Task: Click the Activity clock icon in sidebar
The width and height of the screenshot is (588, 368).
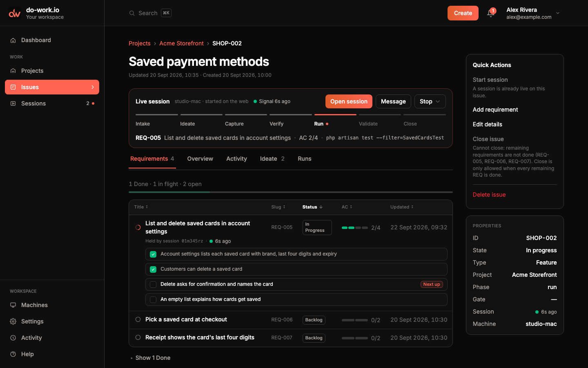Action: (x=13, y=338)
